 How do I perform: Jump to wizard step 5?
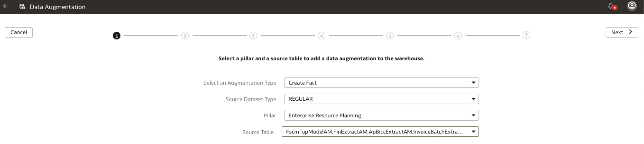point(390,36)
